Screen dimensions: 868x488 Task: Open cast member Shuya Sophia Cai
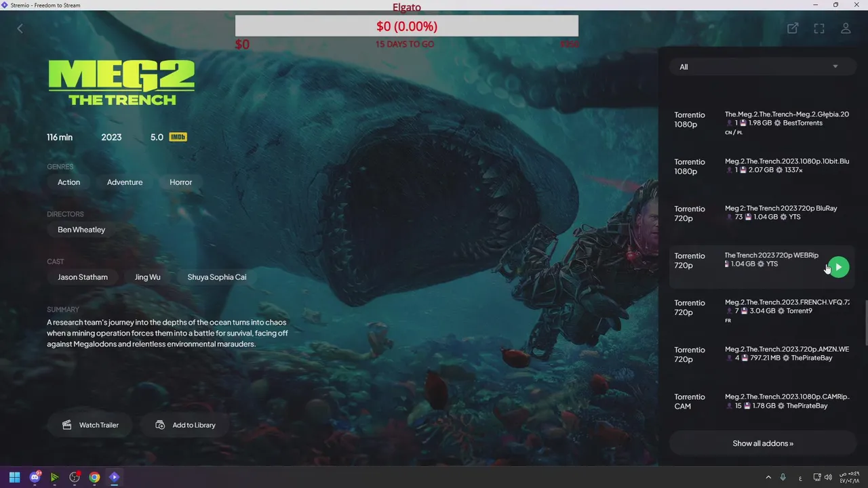pos(217,277)
